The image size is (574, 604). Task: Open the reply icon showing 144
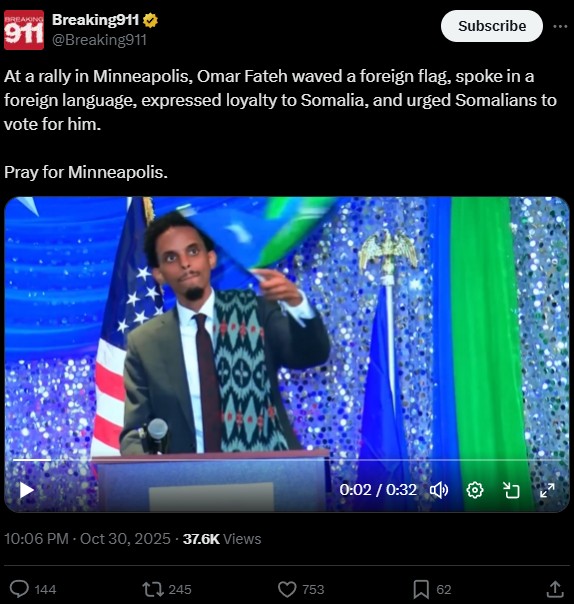click(x=19, y=589)
